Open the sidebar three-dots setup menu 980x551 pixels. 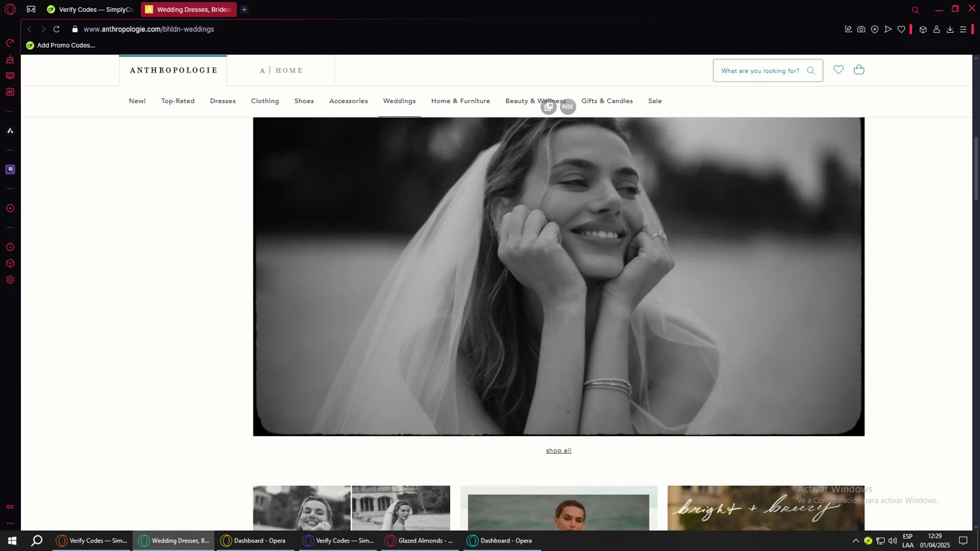coord(10,523)
